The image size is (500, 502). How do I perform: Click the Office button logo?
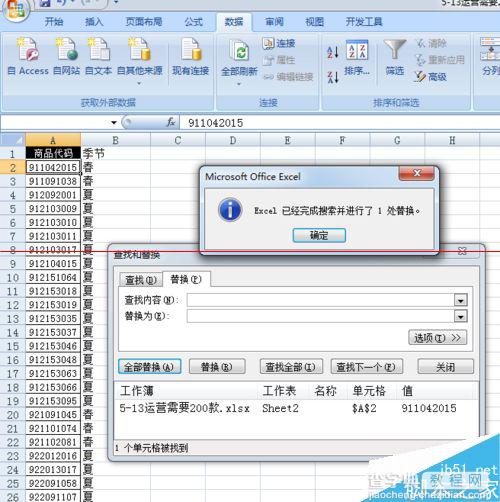(x=16, y=9)
